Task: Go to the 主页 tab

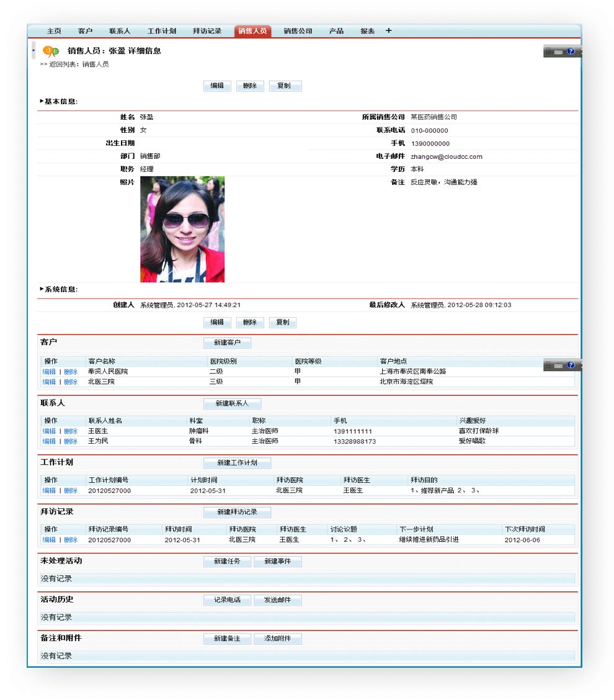Action: [x=54, y=31]
